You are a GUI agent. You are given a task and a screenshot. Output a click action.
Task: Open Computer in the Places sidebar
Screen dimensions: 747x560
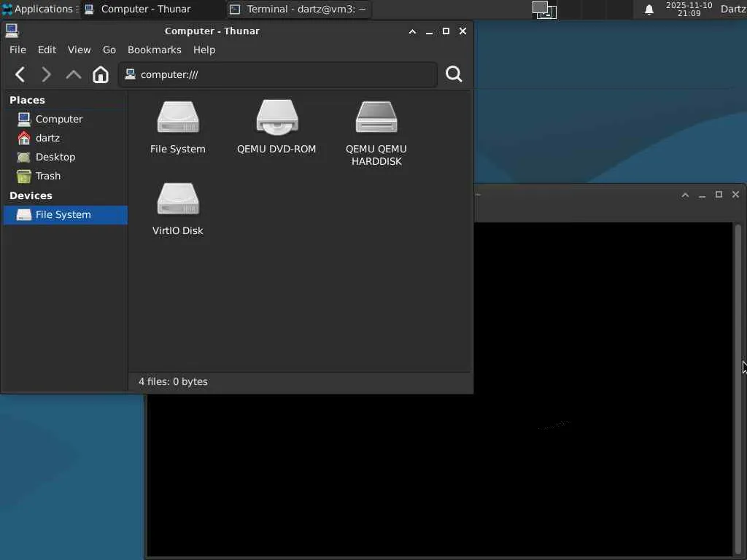click(58, 119)
